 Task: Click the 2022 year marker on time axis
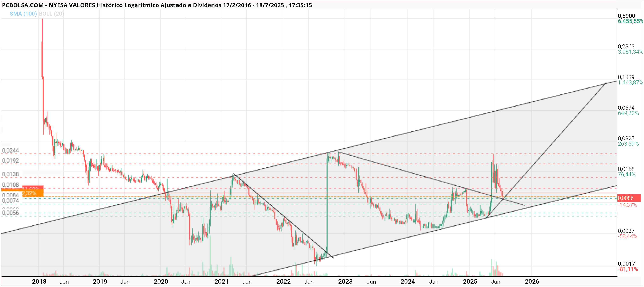[x=283, y=282]
